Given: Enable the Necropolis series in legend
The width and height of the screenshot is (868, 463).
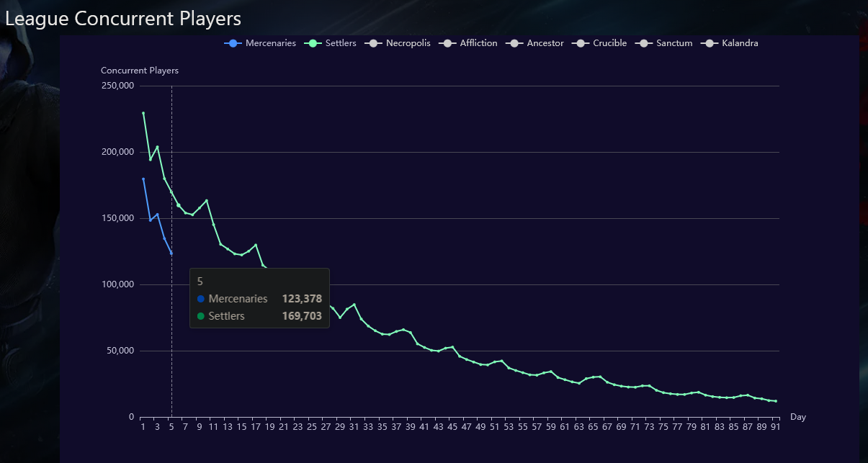Looking at the screenshot, I should click(398, 43).
